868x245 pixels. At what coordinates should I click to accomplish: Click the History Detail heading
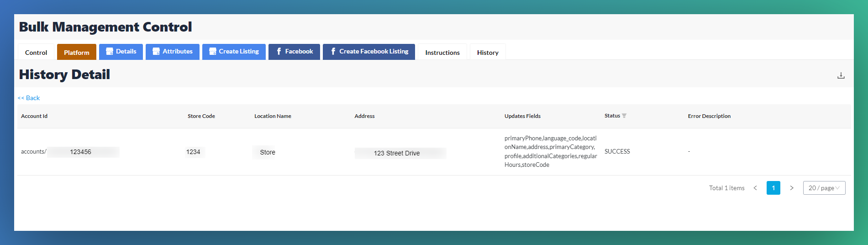point(64,75)
